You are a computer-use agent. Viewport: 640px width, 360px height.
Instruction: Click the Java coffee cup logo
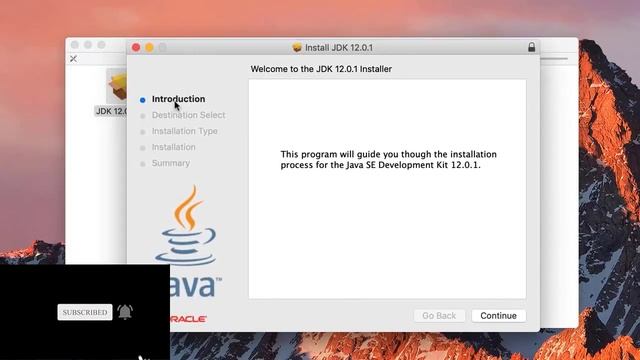[186, 225]
